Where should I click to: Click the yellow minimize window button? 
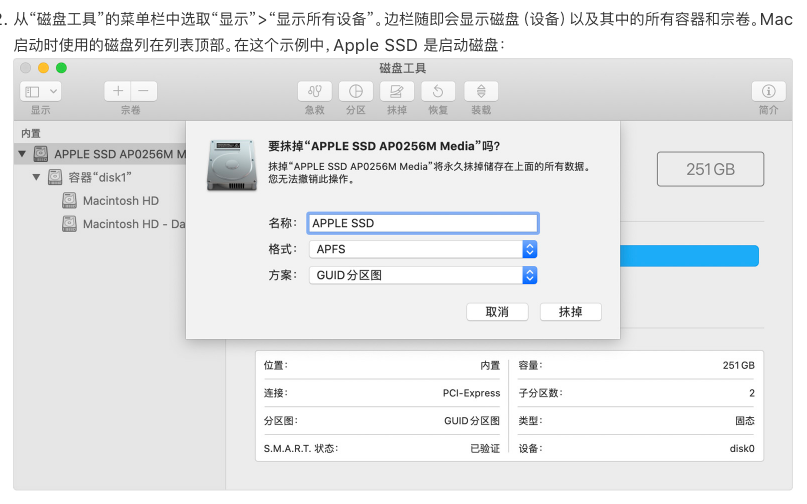click(x=43, y=68)
